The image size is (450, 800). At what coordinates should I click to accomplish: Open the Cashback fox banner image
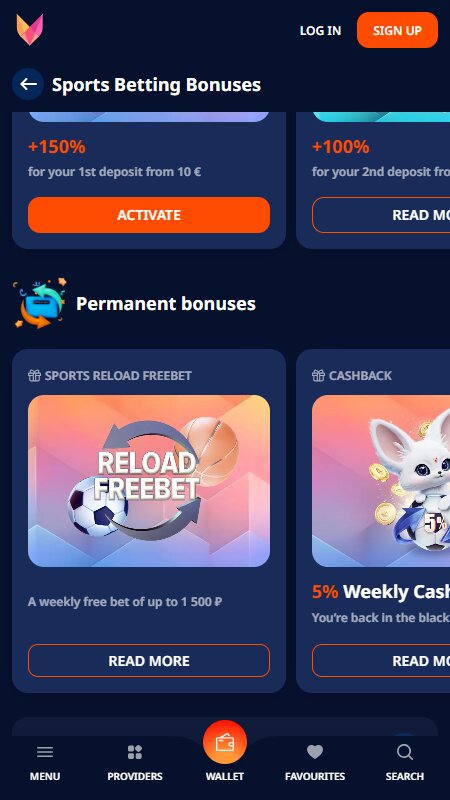(x=381, y=481)
